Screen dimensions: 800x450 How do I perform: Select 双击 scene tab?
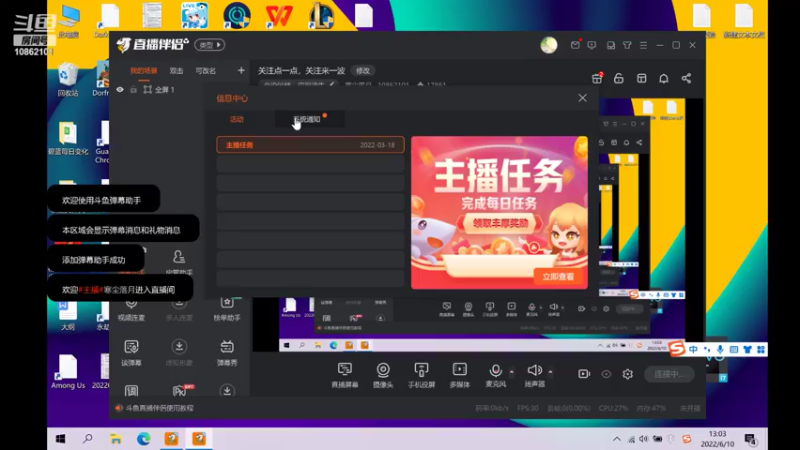(x=177, y=71)
